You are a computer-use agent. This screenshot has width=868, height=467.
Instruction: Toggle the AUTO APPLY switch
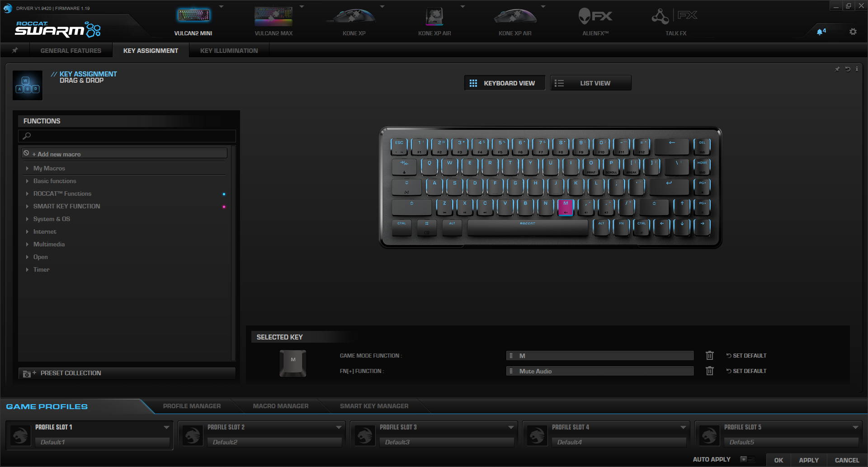747,459
